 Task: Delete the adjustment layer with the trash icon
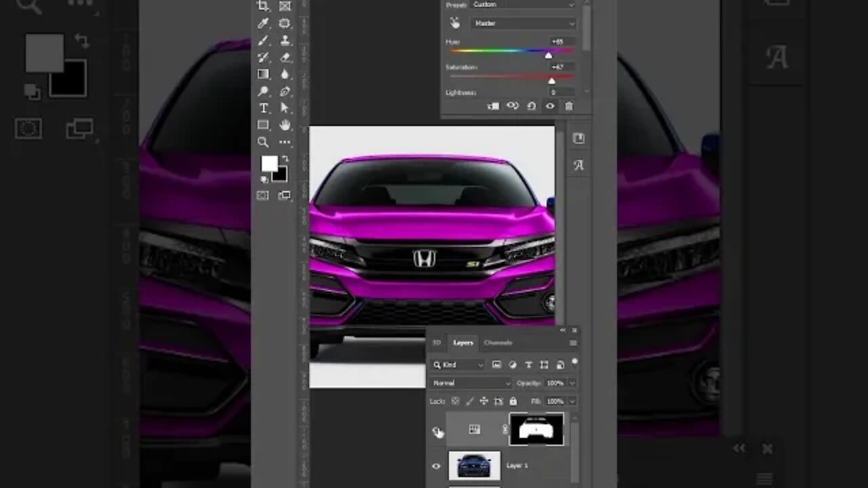tap(569, 106)
